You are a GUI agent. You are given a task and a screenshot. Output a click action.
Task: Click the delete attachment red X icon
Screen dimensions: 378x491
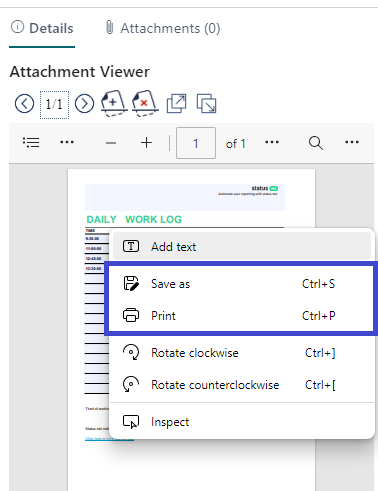pyautogui.click(x=145, y=103)
